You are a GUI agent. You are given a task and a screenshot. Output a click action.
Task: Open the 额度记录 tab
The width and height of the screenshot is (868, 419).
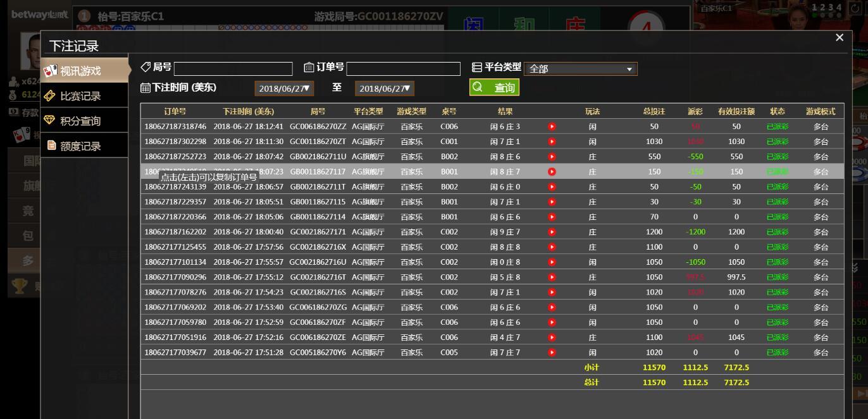[80, 146]
